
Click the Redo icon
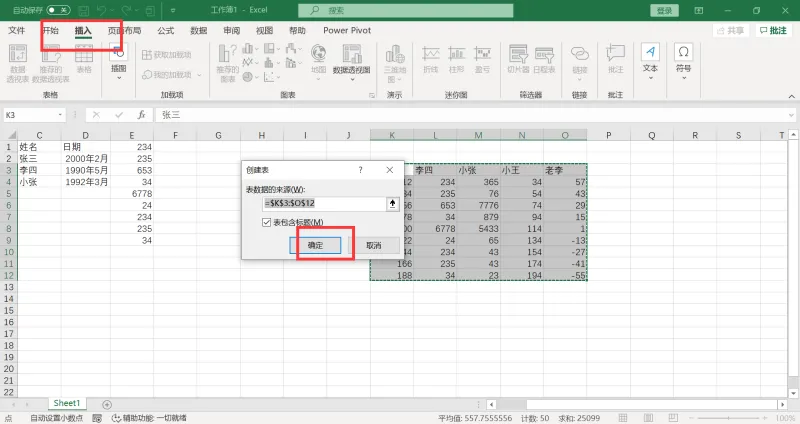click(x=127, y=10)
